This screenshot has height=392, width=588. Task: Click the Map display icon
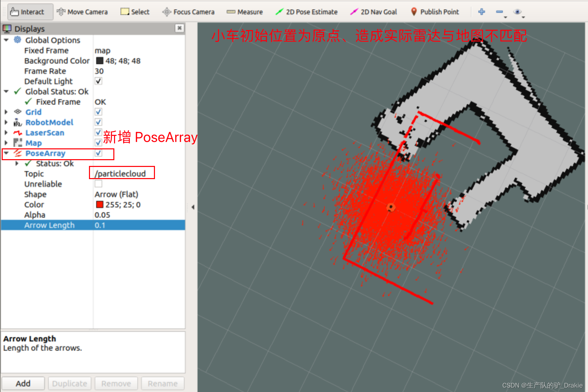18,143
